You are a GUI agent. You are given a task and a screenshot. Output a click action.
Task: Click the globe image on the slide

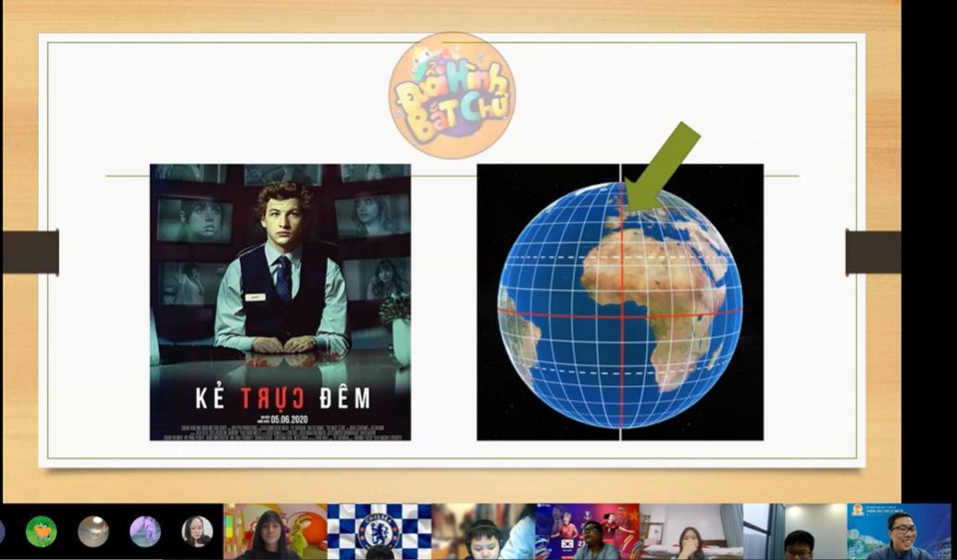(620, 303)
